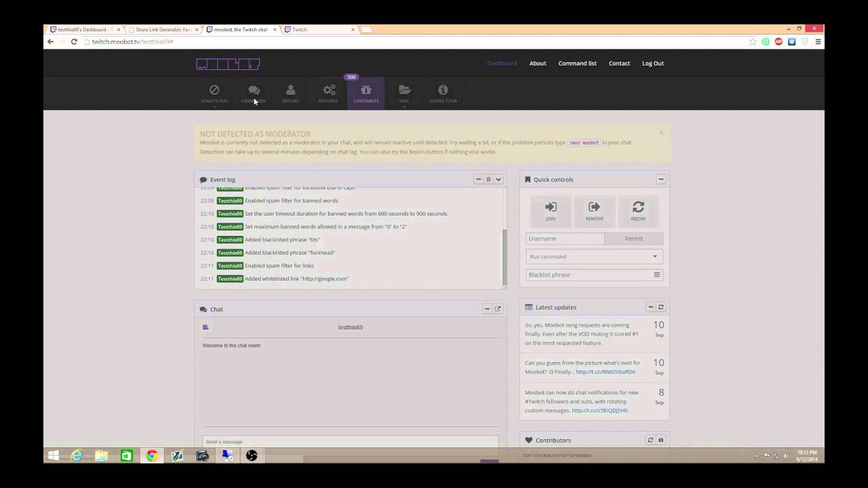Expand the Event log options chevron
Screen dimensions: 868x488
[x=498, y=180]
